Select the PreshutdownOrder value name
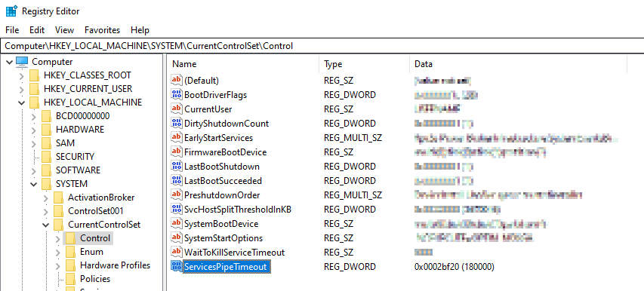 [x=222, y=195]
